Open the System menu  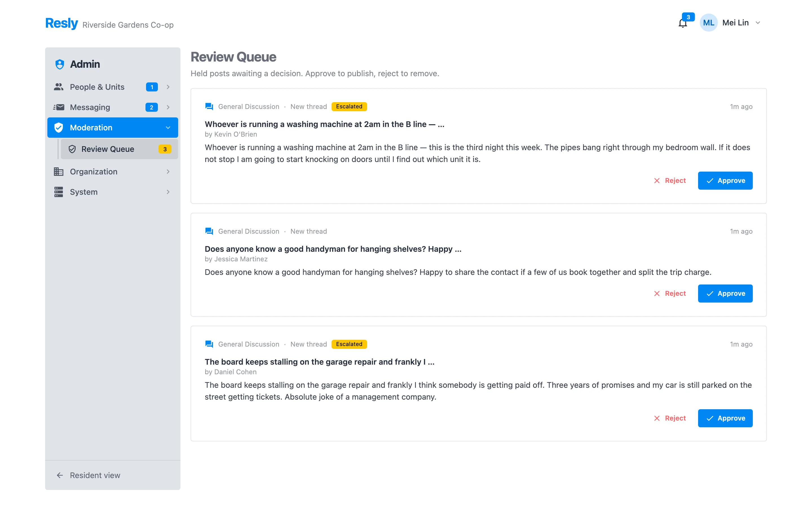[113, 192]
